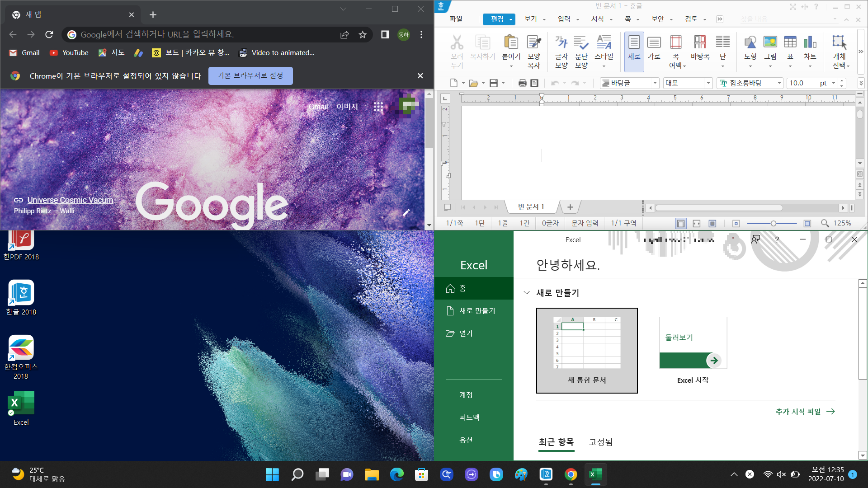Screen dimensions: 868x488
Task: Open Google apps grid icon
Action: (x=378, y=107)
